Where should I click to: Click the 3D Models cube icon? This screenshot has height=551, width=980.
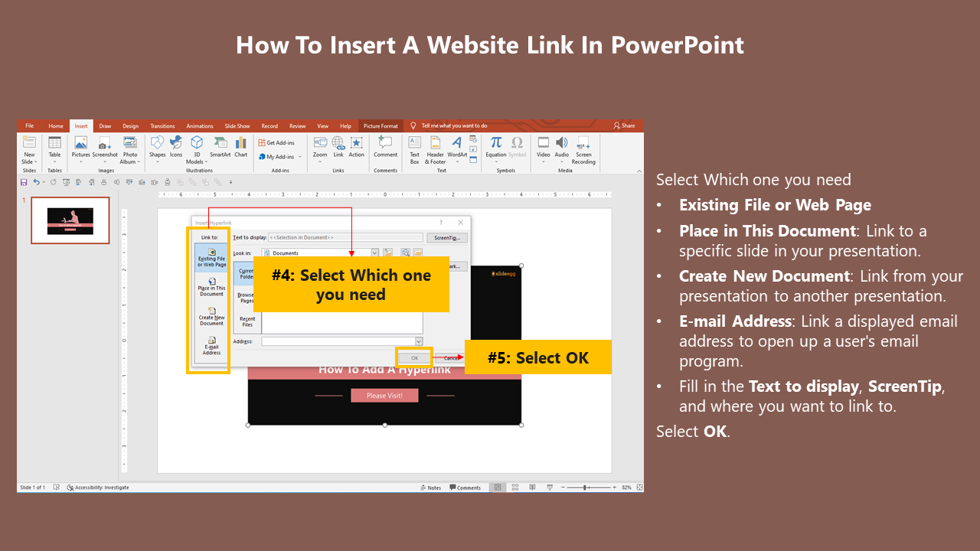(x=197, y=142)
